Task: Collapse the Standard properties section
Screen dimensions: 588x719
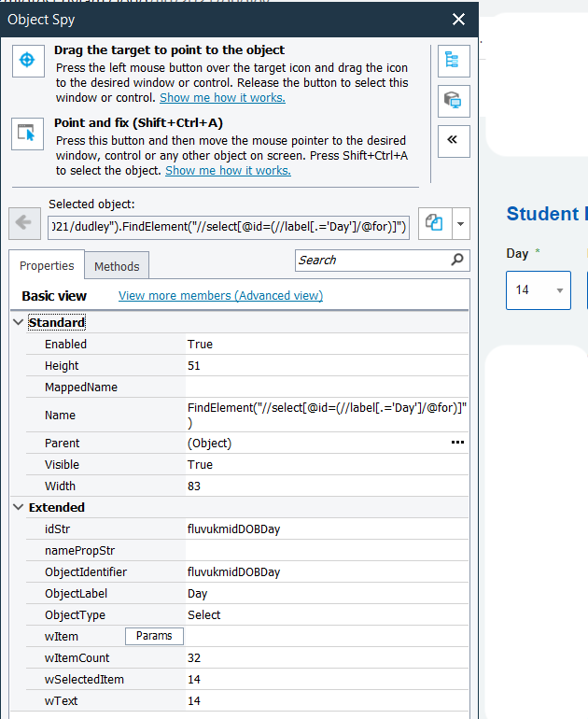Action: (x=20, y=322)
